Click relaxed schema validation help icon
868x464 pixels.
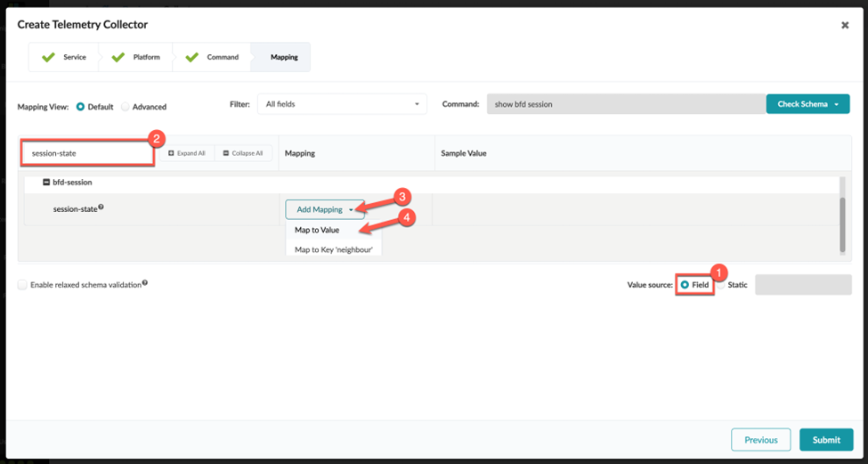point(144,283)
